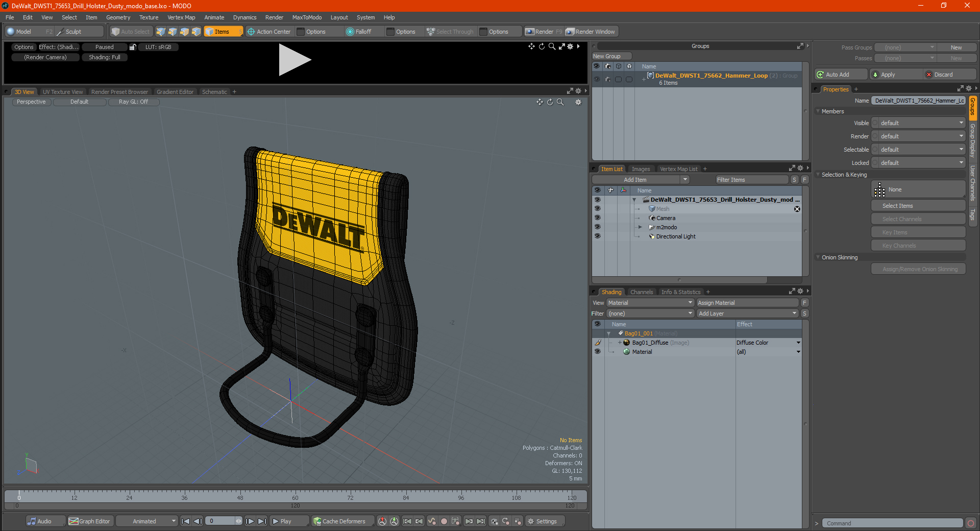Toggle visibility of Material shader layer
This screenshot has width=980, height=531.
tap(597, 352)
